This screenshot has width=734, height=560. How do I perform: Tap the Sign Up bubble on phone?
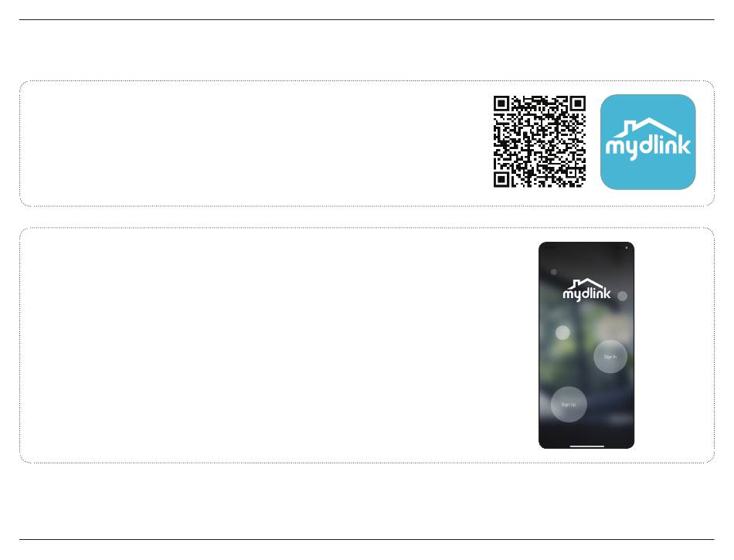(569, 405)
